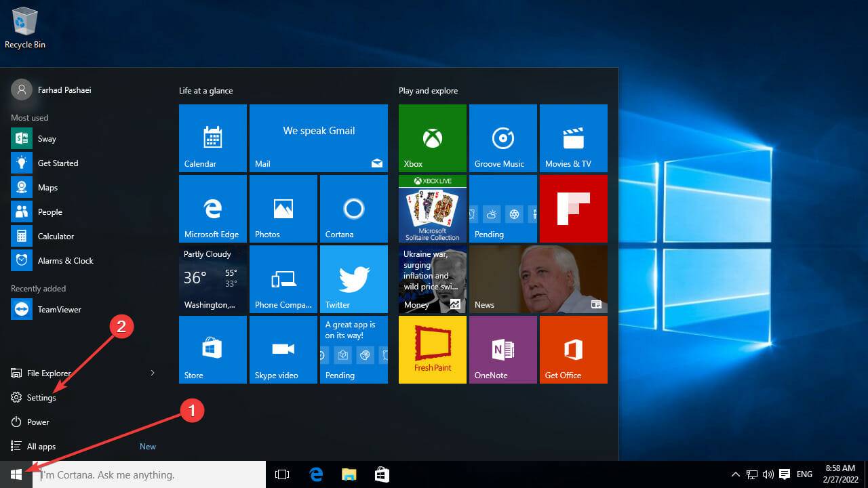Screen dimensions: 868x488
Task: Show hidden icons in the system tray
Action: tap(735, 474)
